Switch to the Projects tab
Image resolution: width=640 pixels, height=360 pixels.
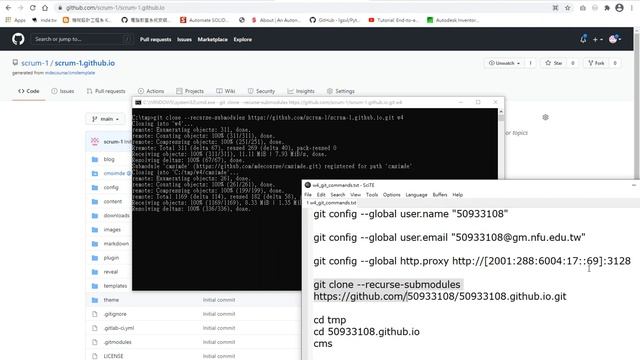click(190, 91)
